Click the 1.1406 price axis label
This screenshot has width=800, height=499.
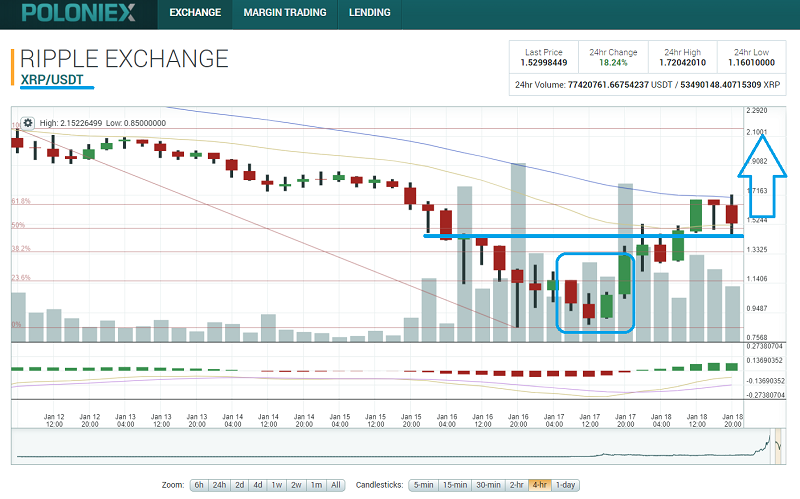[757, 279]
